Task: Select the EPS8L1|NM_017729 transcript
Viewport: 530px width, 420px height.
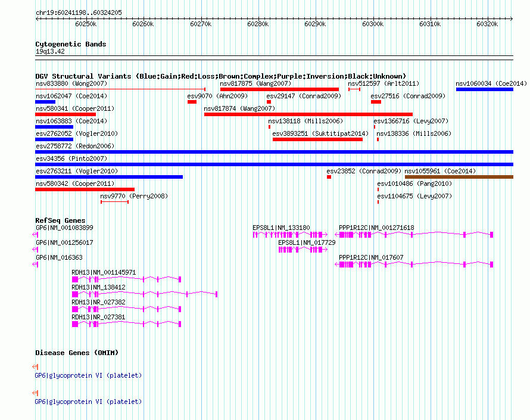Action: click(303, 250)
